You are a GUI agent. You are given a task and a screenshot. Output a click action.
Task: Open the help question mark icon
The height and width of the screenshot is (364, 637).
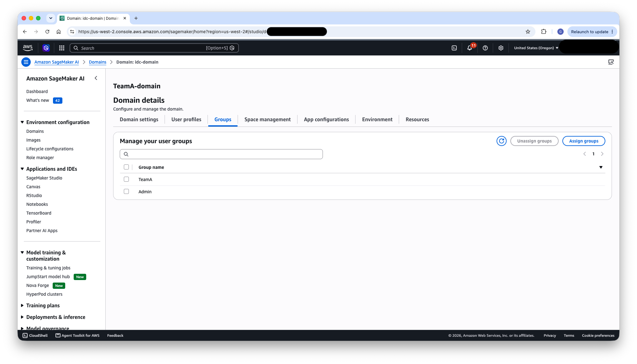[x=485, y=48]
